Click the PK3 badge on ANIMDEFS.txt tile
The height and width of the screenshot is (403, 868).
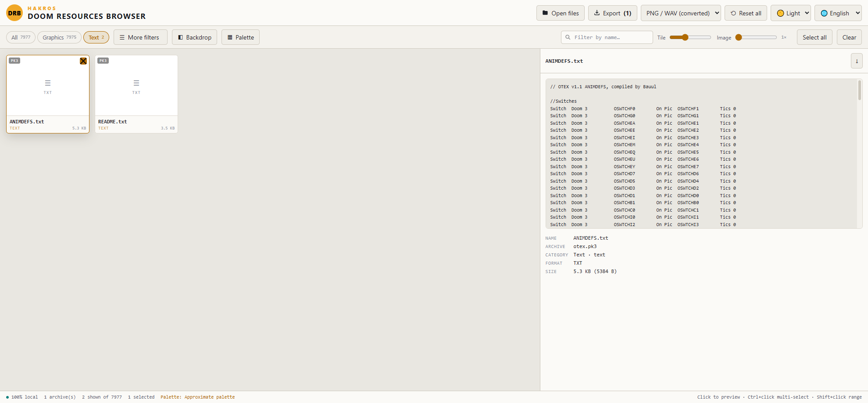14,61
